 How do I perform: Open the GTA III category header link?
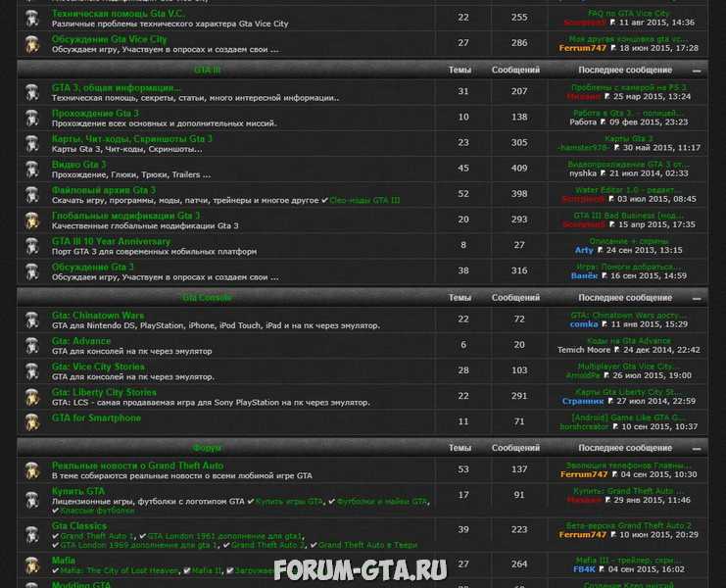coord(207,71)
